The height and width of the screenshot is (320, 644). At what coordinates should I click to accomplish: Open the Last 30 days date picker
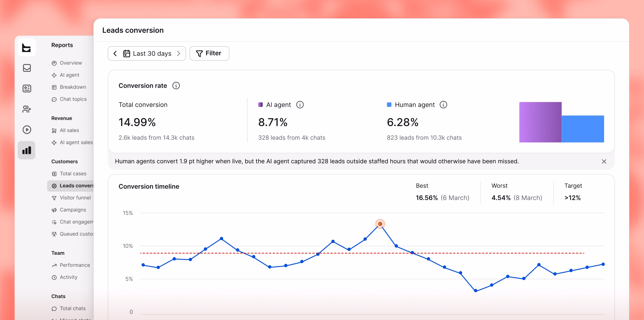tap(147, 54)
